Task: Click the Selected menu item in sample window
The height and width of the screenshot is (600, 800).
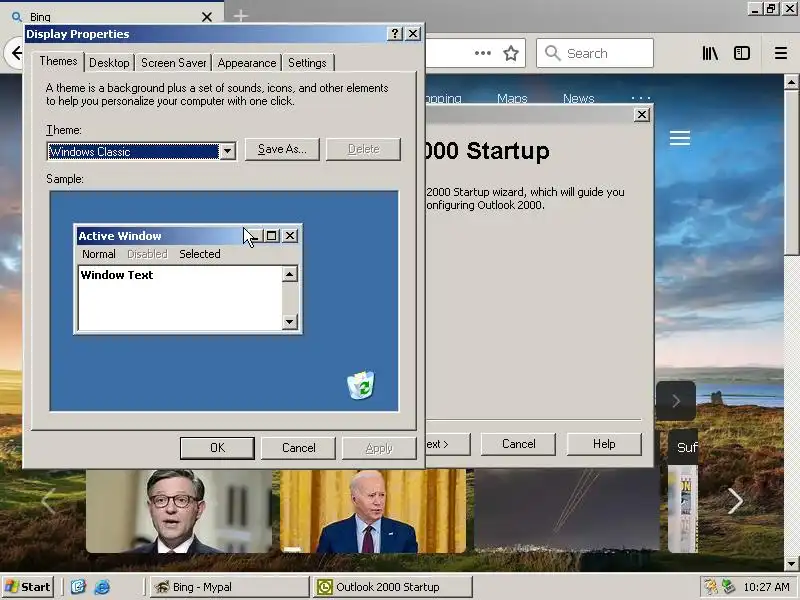Action: [199, 254]
